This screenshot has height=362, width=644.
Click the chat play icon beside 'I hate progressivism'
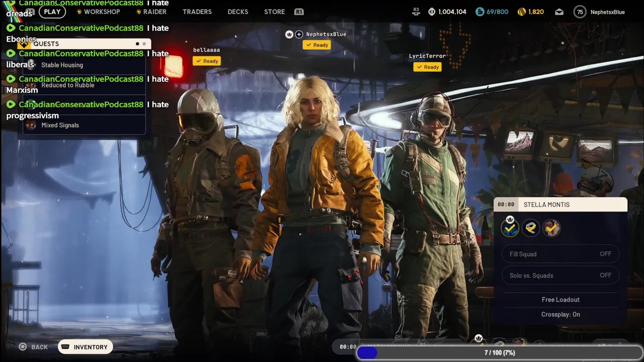11,105
